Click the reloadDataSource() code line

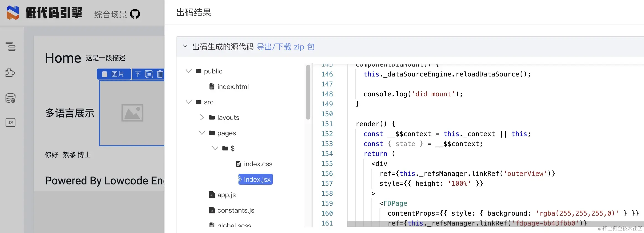[x=447, y=74]
